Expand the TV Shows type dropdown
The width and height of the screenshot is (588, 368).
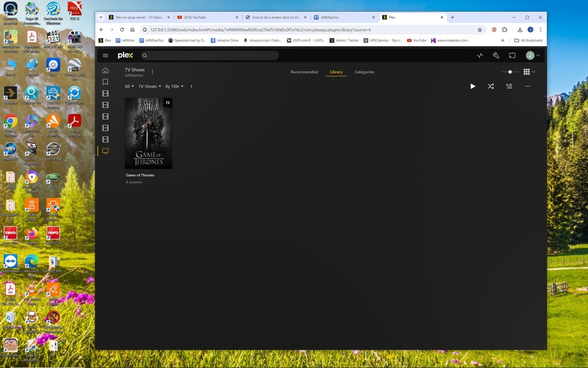click(149, 86)
